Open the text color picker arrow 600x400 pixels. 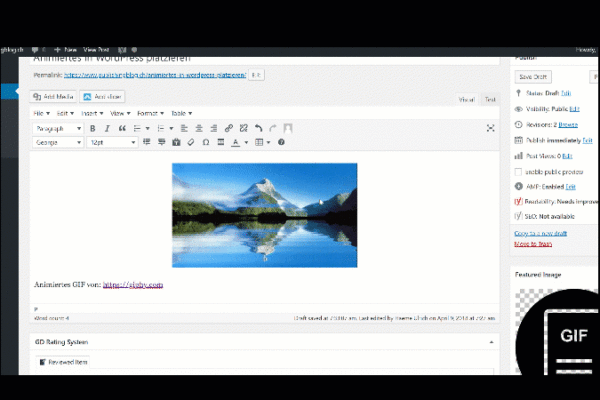click(246, 142)
